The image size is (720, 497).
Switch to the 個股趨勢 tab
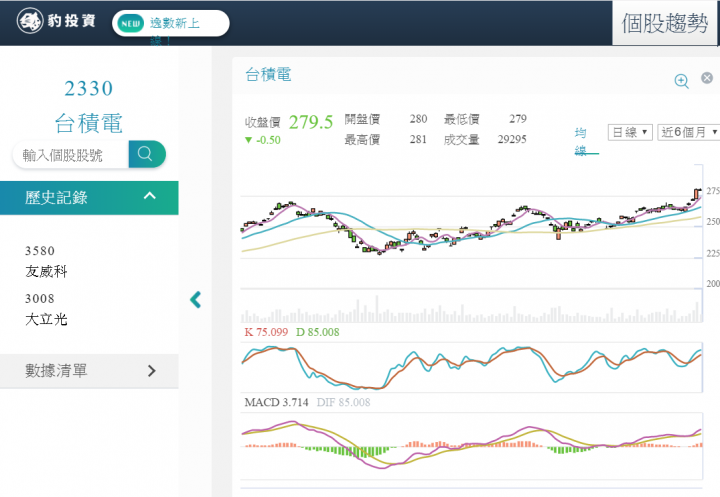tap(664, 23)
